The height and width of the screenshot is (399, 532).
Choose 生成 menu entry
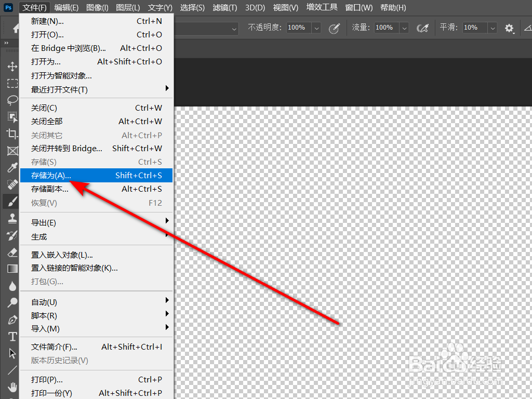[x=96, y=237]
